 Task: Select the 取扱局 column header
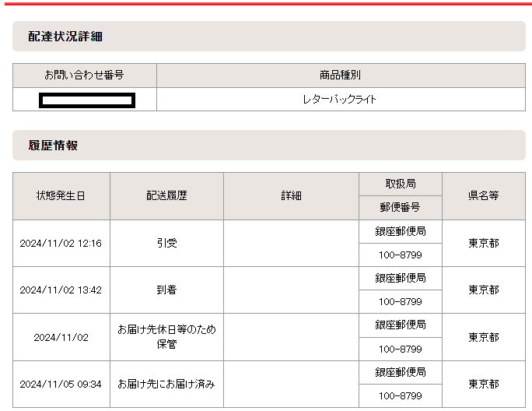pos(401,184)
